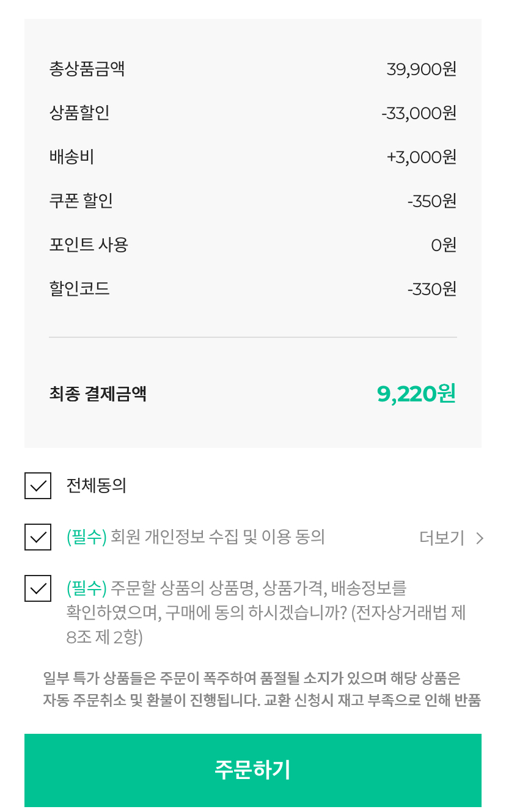
Task: Click the 전체동의 label text
Action: [x=96, y=486]
